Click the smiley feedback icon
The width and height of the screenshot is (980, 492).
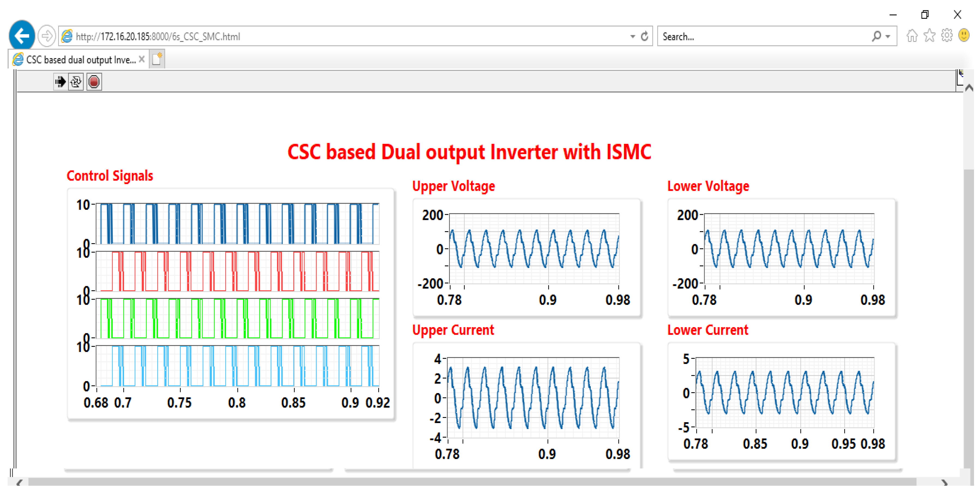click(x=964, y=35)
